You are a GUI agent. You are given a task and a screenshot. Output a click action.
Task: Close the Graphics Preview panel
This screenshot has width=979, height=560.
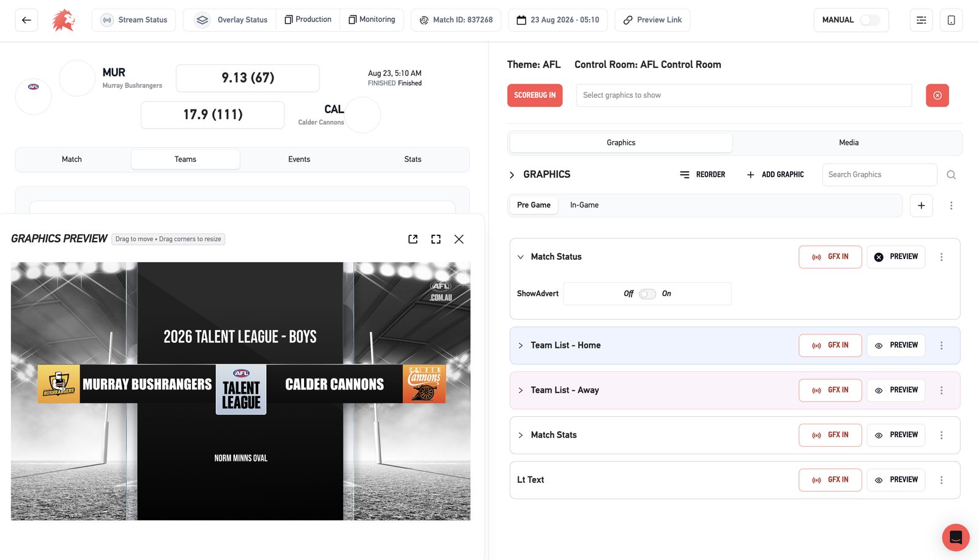459,239
